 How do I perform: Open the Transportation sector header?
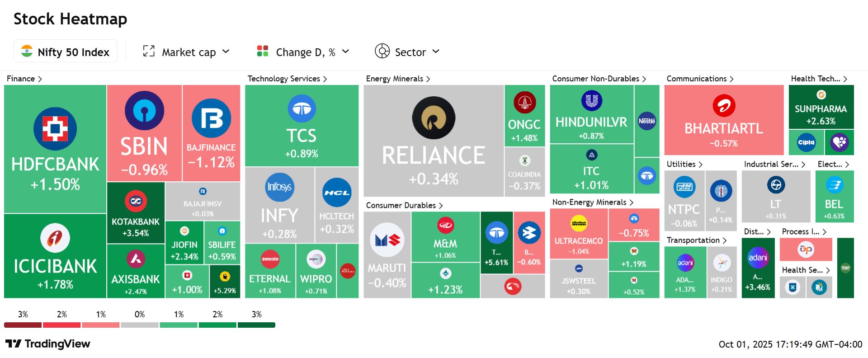point(696,240)
